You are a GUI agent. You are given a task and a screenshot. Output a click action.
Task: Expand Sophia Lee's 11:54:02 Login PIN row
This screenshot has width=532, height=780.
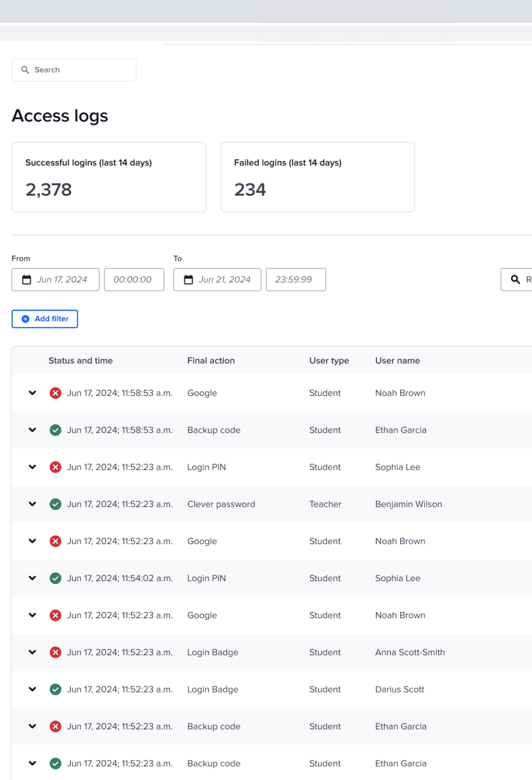[x=33, y=578]
